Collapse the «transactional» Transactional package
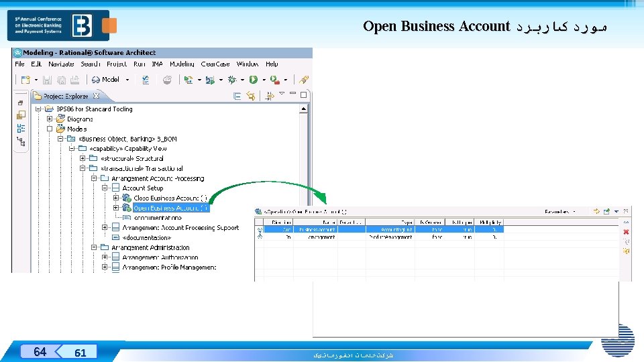Viewport: 644px width, 362px height. pyautogui.click(x=83, y=168)
